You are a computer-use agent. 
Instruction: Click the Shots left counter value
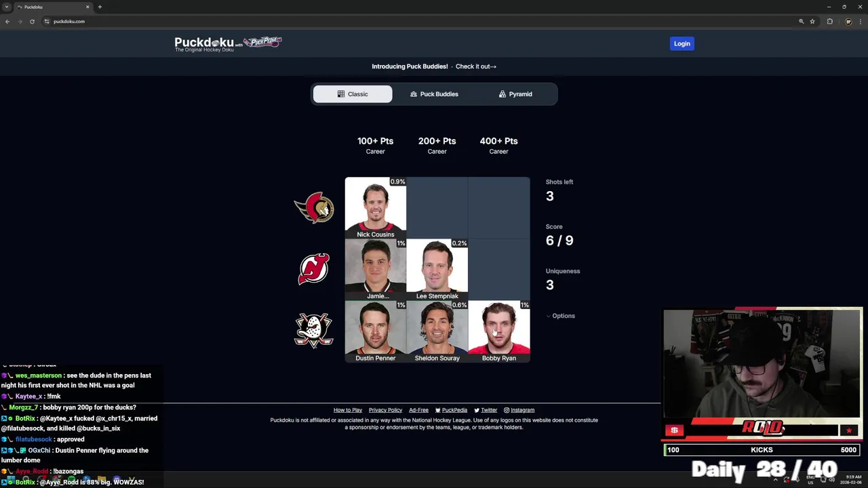pos(550,196)
